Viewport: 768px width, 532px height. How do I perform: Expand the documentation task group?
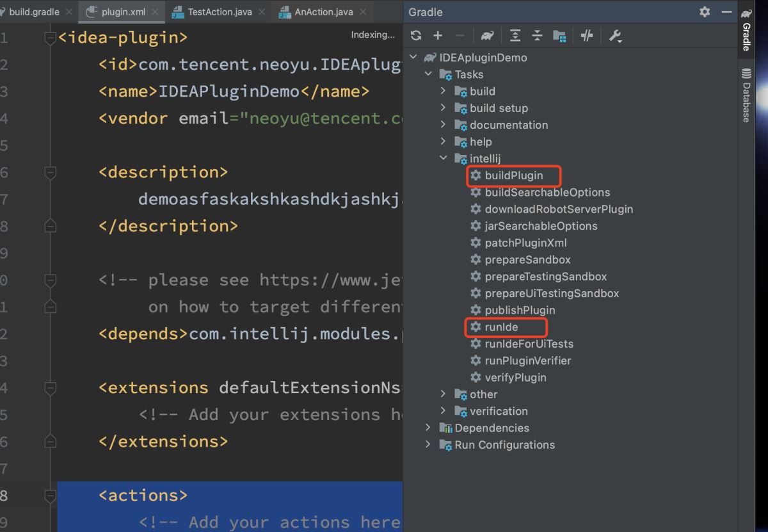click(x=443, y=125)
